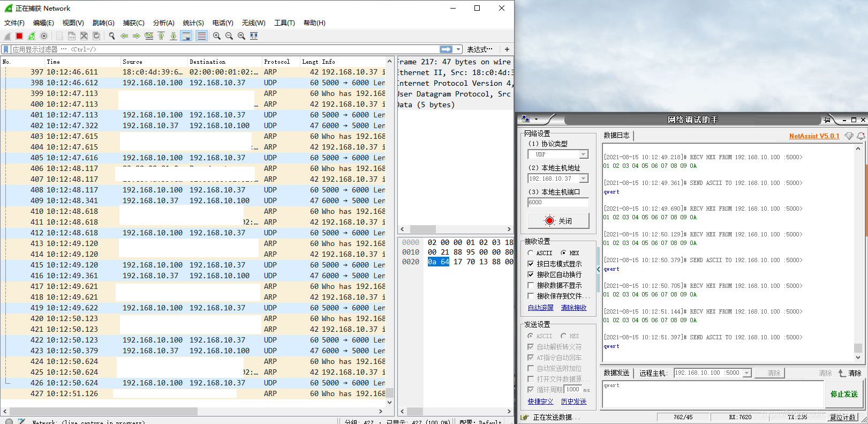Open 编辑(E) menu
The image size is (868, 424).
[43, 23]
